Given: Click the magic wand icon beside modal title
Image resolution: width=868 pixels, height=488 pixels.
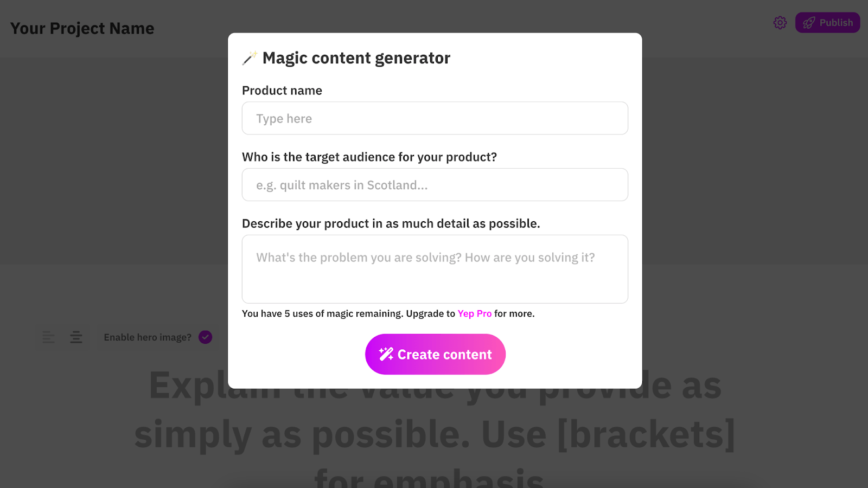Looking at the screenshot, I should (x=250, y=58).
